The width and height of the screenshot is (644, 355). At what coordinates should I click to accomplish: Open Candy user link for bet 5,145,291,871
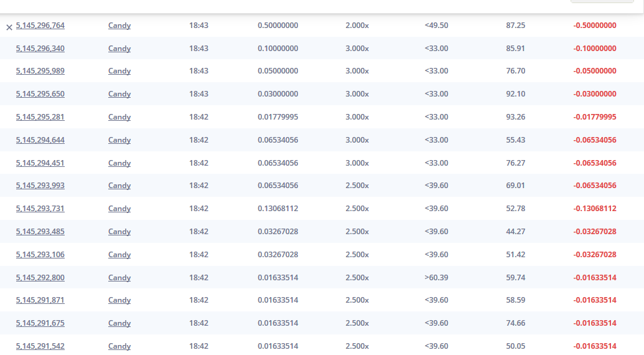point(119,300)
